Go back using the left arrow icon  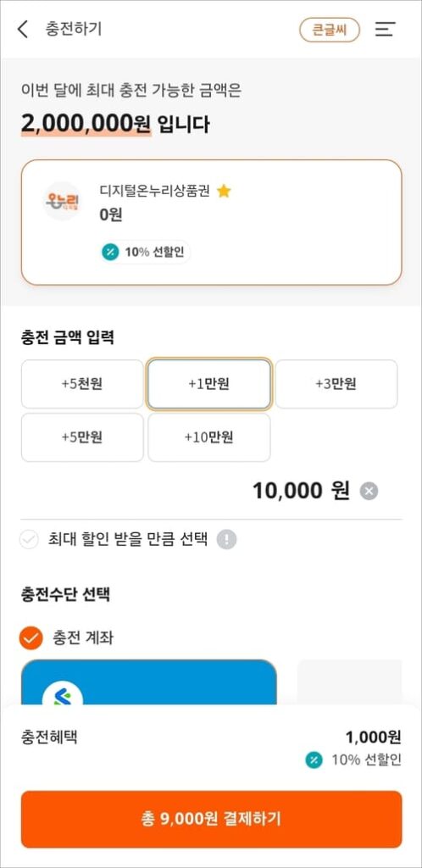click(23, 30)
